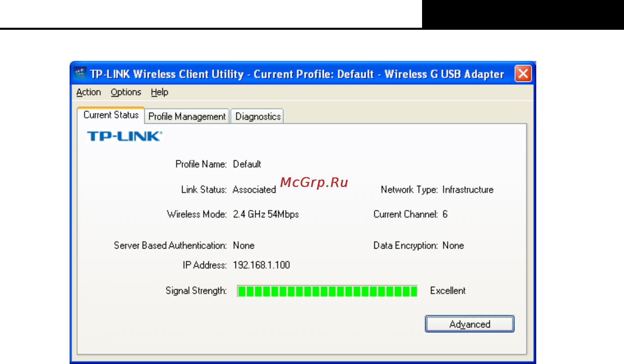Click the Current Channel value 6

tap(445, 214)
